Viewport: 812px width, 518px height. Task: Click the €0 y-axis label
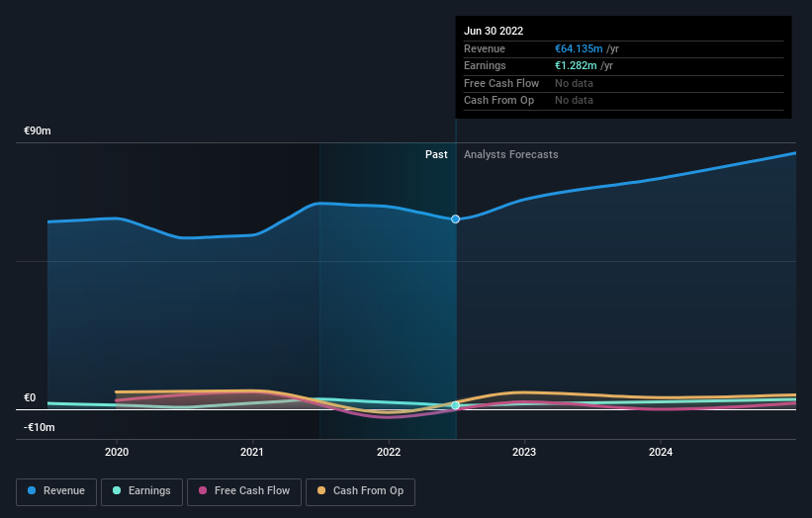30,397
